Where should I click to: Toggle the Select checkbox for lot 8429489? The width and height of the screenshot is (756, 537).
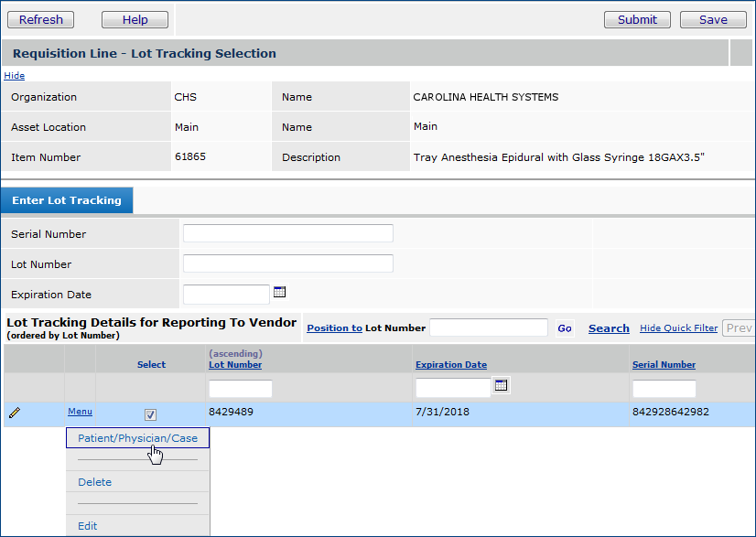[x=151, y=414]
